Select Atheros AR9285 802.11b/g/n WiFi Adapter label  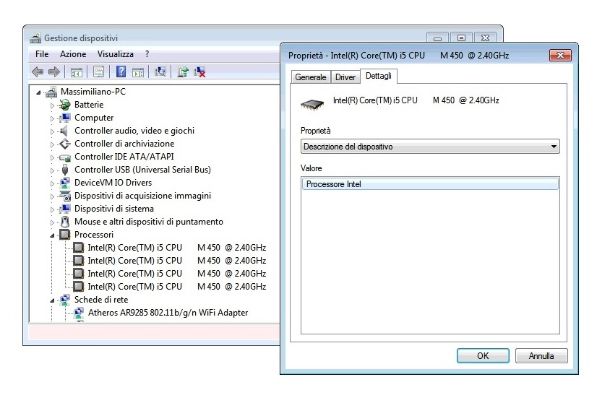(168, 312)
